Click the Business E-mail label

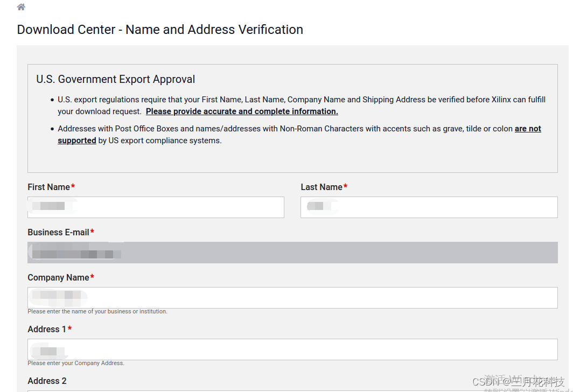coord(58,232)
